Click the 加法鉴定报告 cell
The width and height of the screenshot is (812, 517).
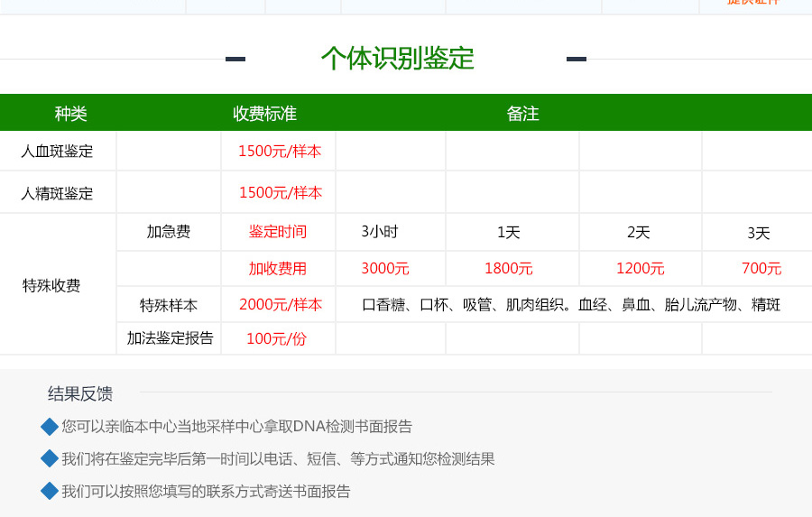[x=171, y=338]
